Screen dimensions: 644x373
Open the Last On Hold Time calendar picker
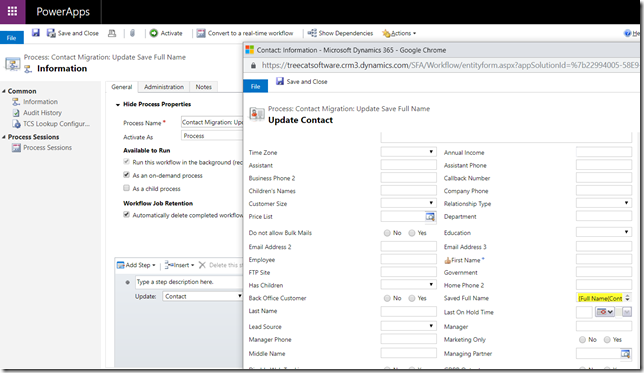(x=605, y=312)
